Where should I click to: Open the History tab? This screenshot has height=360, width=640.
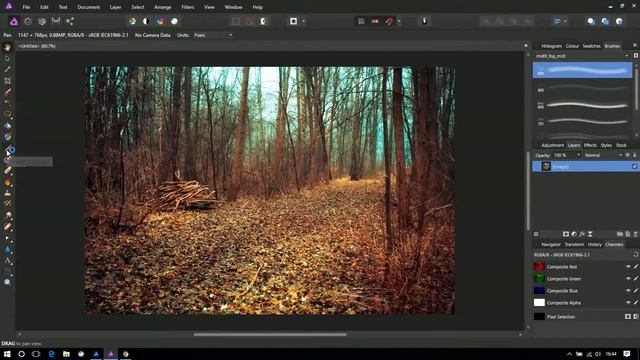(595, 244)
